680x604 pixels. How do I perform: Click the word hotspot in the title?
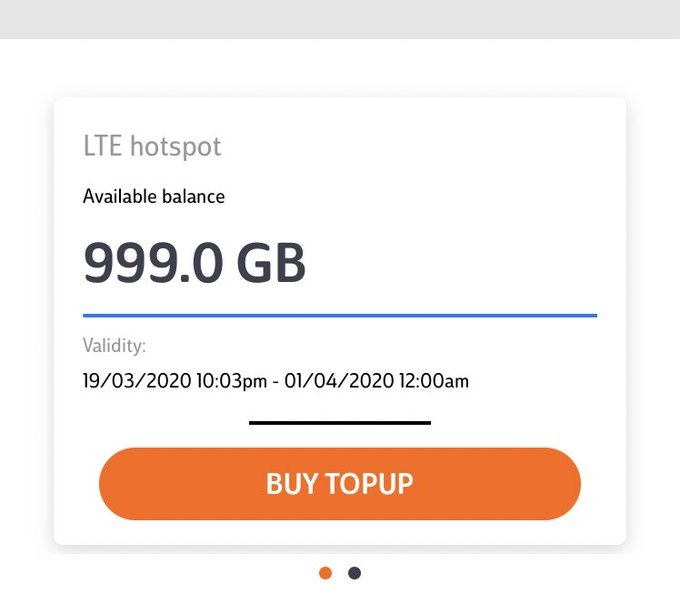coord(175,147)
